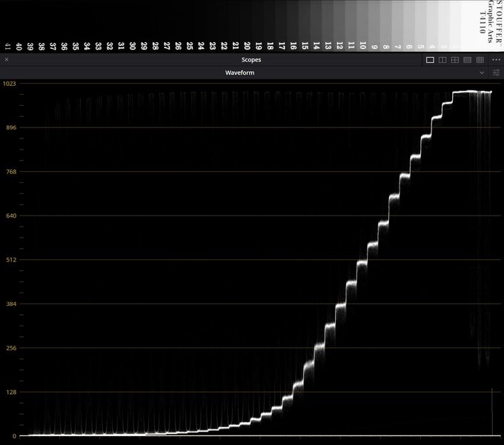Click the 128 scale label
Screen dimensions: 504x445
(11, 392)
